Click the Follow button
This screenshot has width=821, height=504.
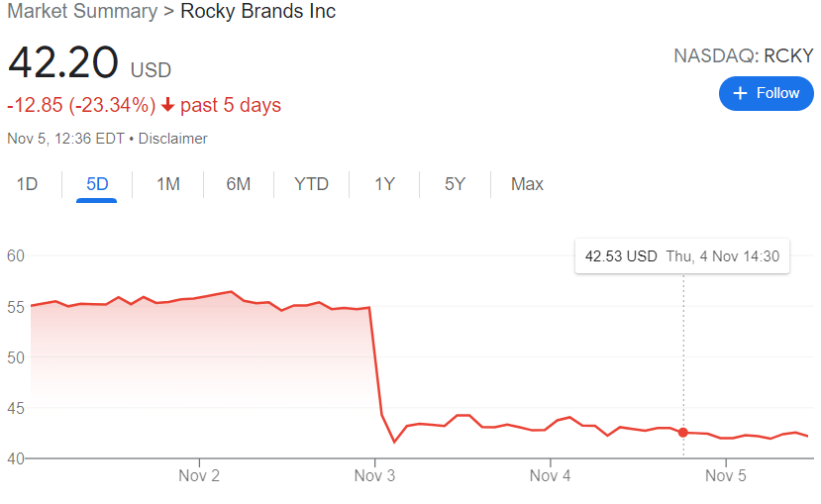[x=766, y=93]
